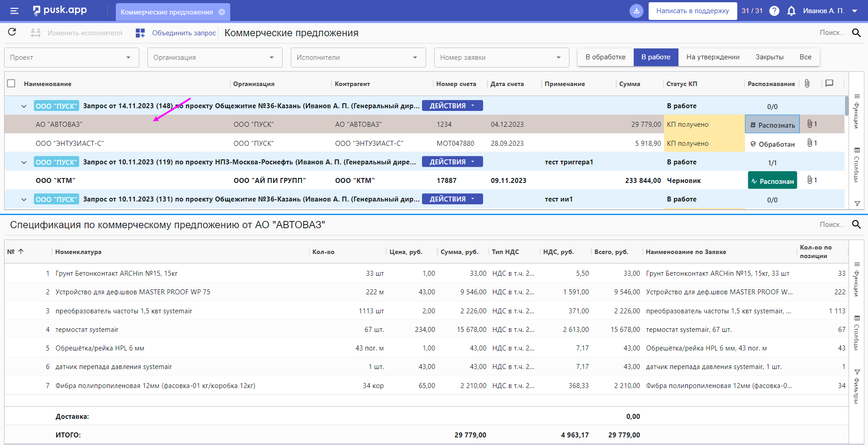The image size is (868, 446).
Task: Open upper grid Функции side panel
Action: pos(857,111)
